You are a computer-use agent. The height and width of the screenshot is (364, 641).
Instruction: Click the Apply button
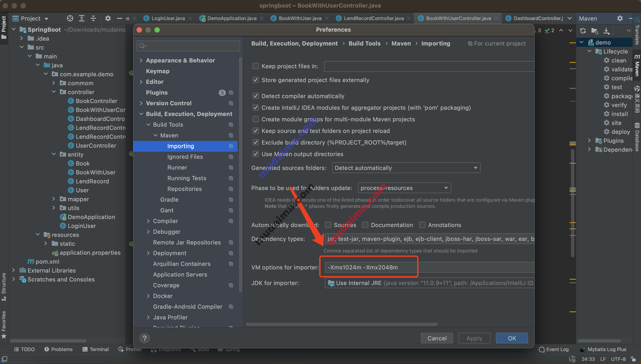tap(474, 338)
